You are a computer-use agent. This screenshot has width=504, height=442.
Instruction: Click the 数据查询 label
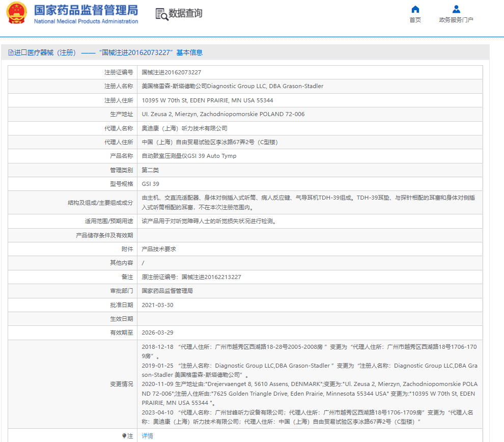pyautogui.click(x=185, y=13)
